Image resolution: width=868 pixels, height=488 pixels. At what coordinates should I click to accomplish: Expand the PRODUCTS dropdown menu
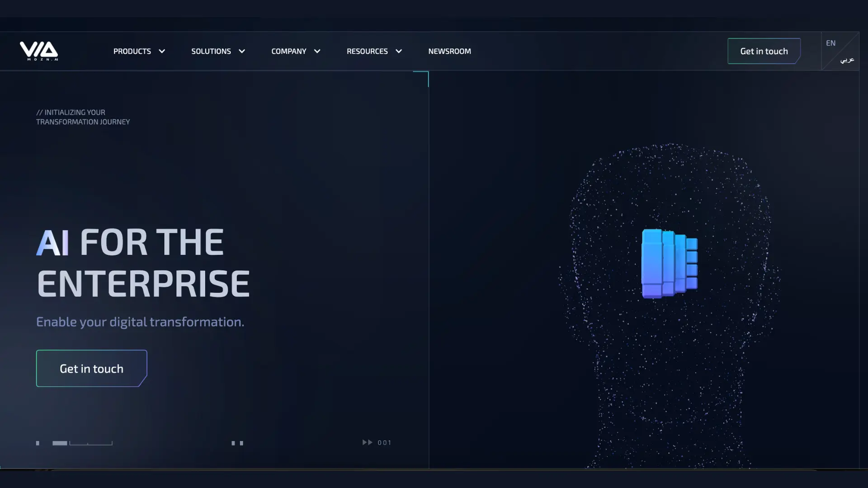140,51
